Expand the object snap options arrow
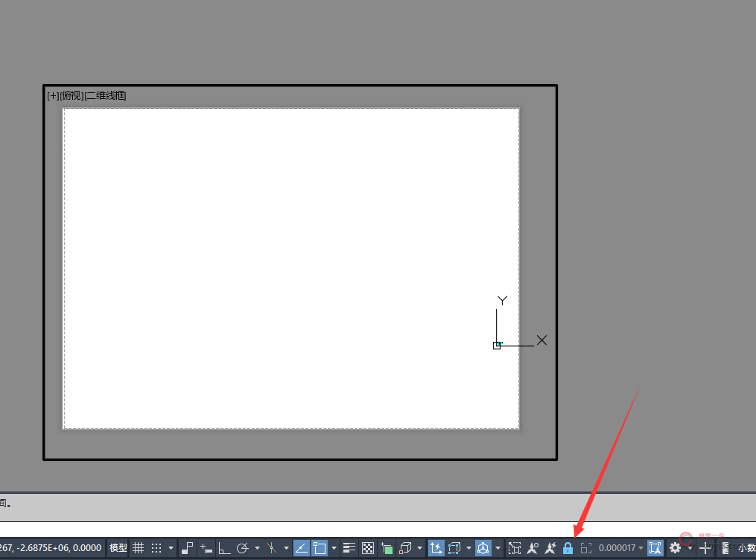Viewport: 756px width, 560px height. 334,549
